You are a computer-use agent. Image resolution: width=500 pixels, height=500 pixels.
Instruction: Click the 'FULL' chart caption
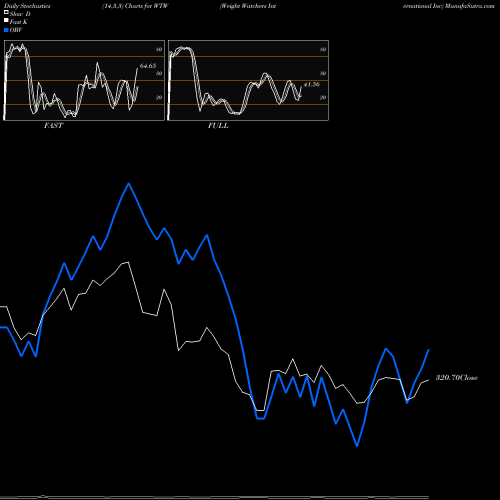tap(218, 126)
